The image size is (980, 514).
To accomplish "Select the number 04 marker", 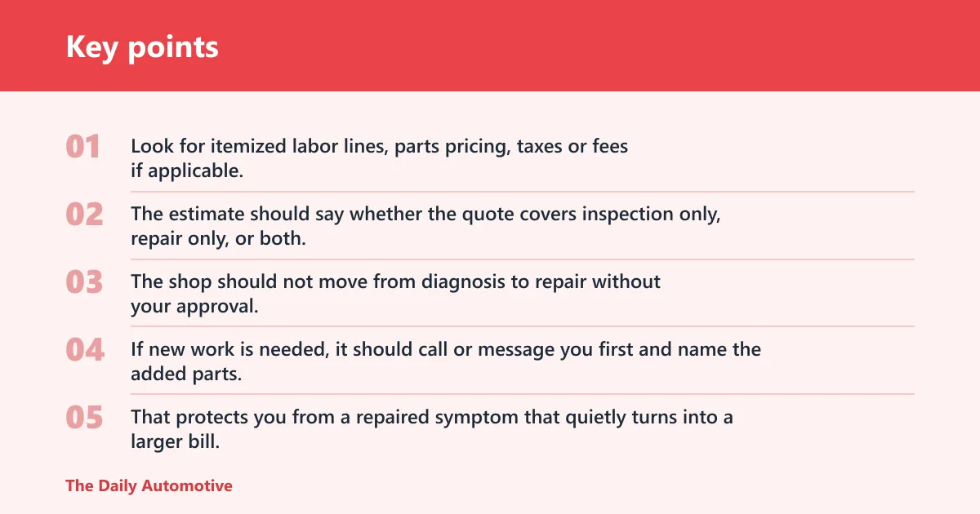I will pyautogui.click(x=85, y=349).
